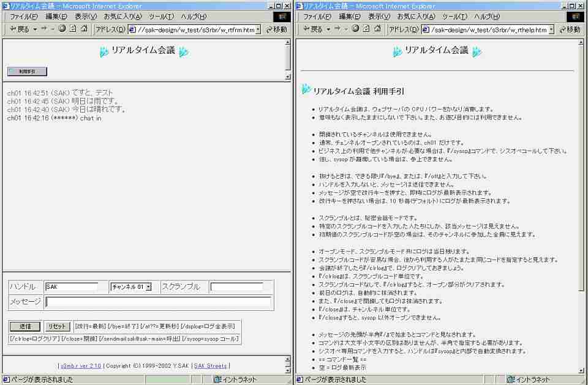This screenshot has width=588, height=385.
Task: Open the forward history arrow in left window
Action: coord(53,29)
